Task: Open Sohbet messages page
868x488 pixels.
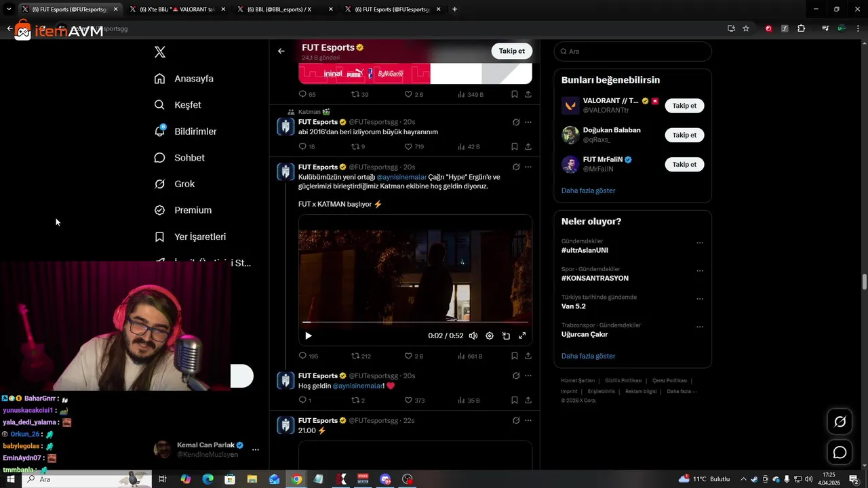Action: coord(179,158)
